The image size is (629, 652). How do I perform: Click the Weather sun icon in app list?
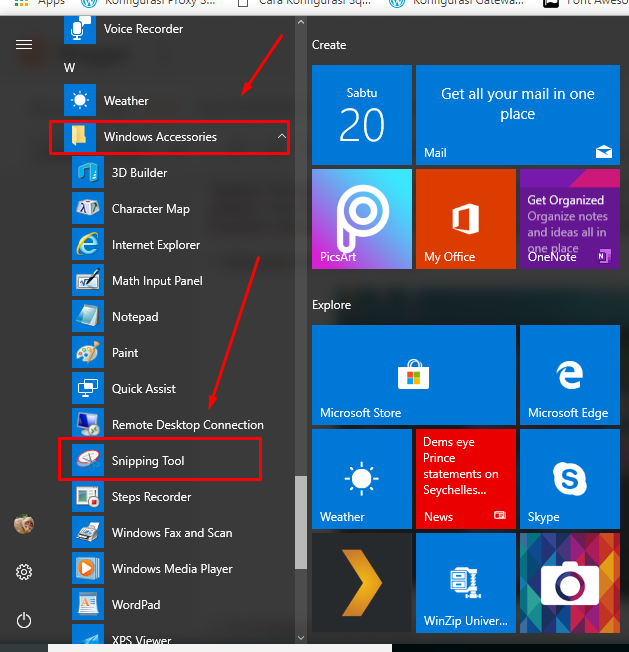80,100
